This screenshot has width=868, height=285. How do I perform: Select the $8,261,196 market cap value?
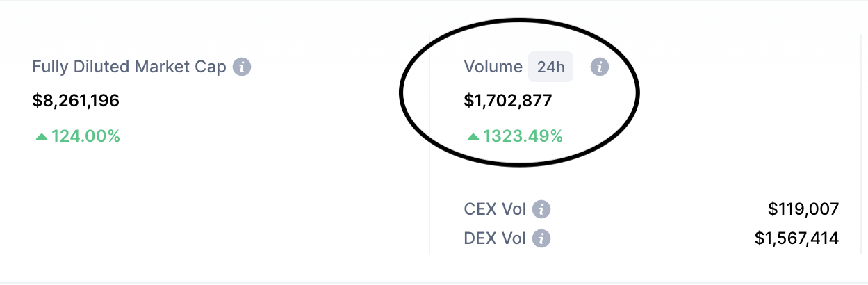tap(76, 101)
